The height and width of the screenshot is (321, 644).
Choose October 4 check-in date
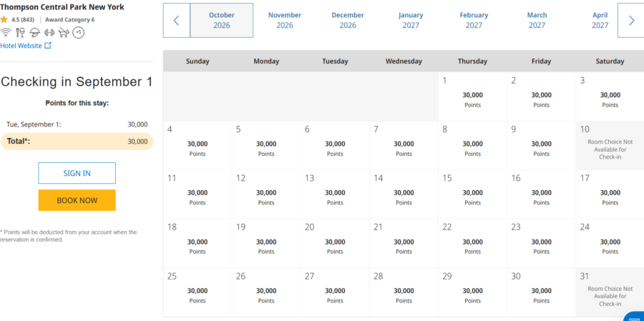click(x=197, y=145)
